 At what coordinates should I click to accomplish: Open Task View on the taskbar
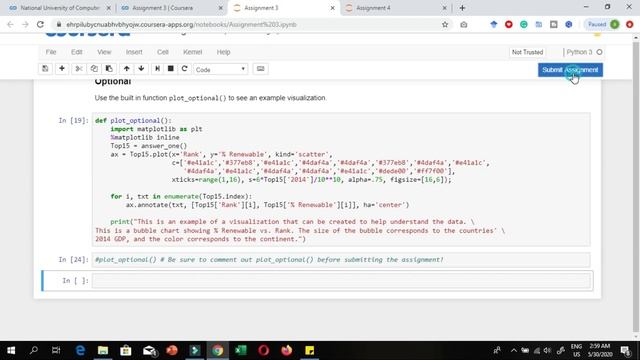point(56,350)
